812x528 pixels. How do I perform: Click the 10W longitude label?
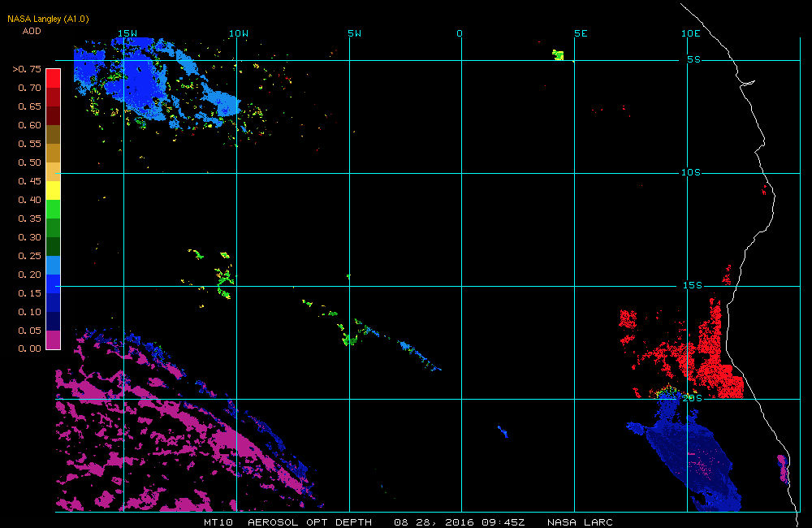coord(239,33)
